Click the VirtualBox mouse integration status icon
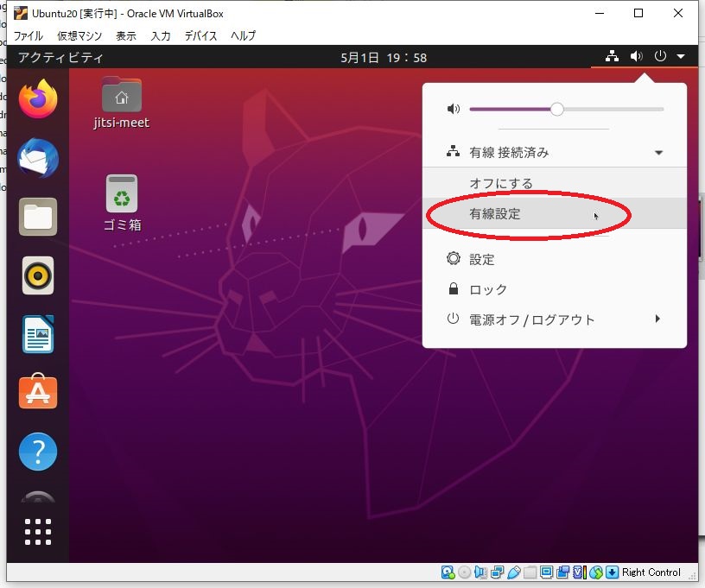Image resolution: width=705 pixels, height=588 pixels. click(596, 572)
